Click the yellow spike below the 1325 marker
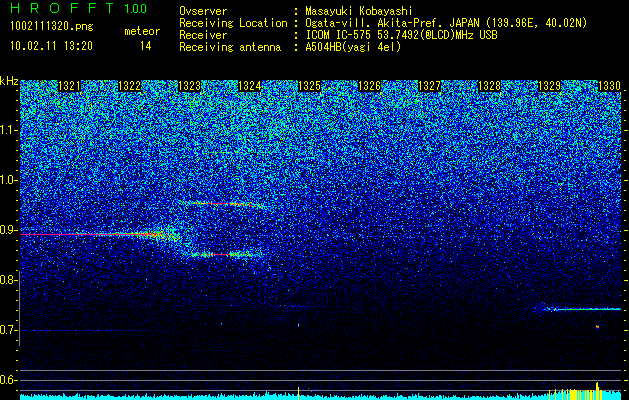629x400 pixels. tap(298, 393)
